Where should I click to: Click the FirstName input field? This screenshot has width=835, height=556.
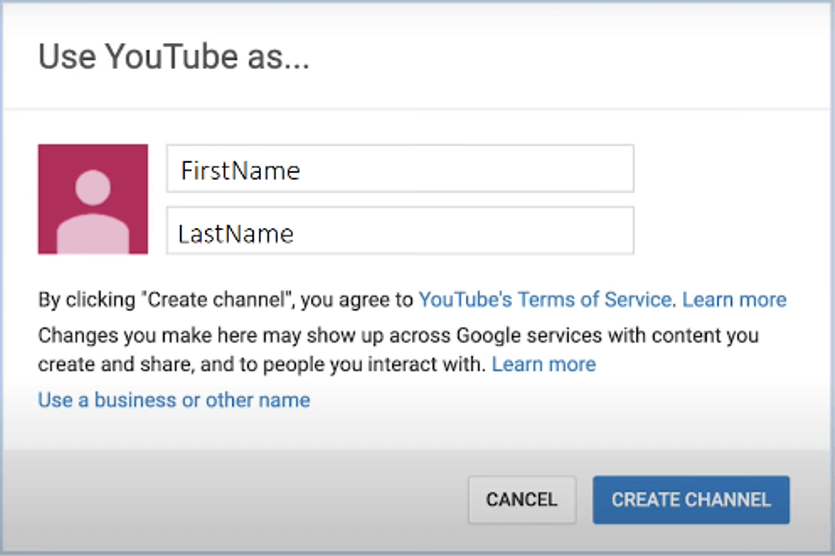pyautogui.click(x=400, y=169)
